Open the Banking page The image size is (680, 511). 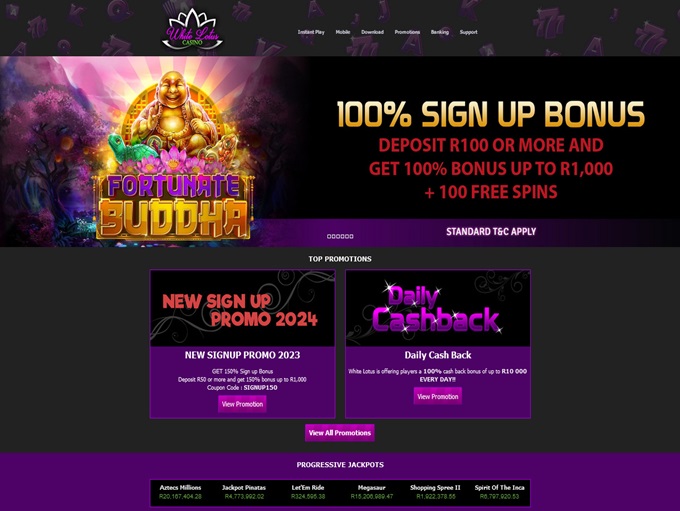pyautogui.click(x=440, y=32)
